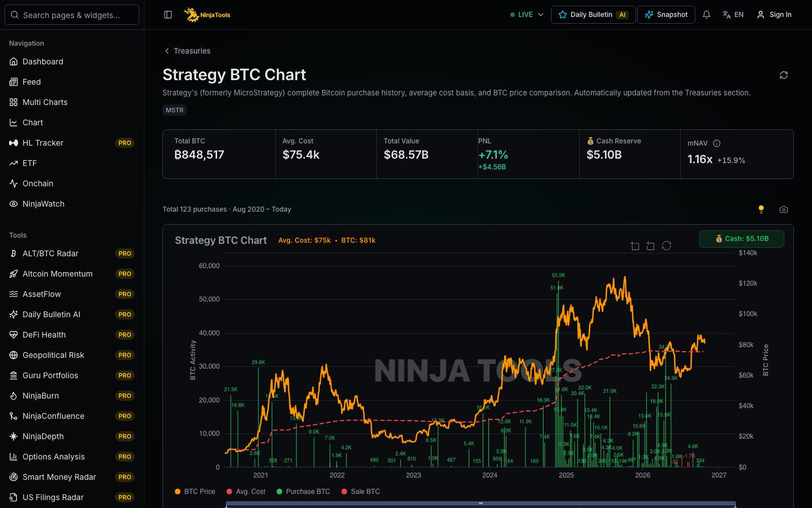Image resolution: width=812 pixels, height=508 pixels.
Task: Open the EN language selector
Action: (733, 15)
